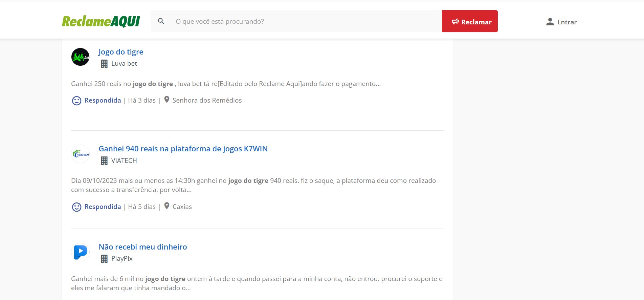Open 'Ganhei 940 reais na plataforma' complaint
644x300 pixels.
point(183,149)
